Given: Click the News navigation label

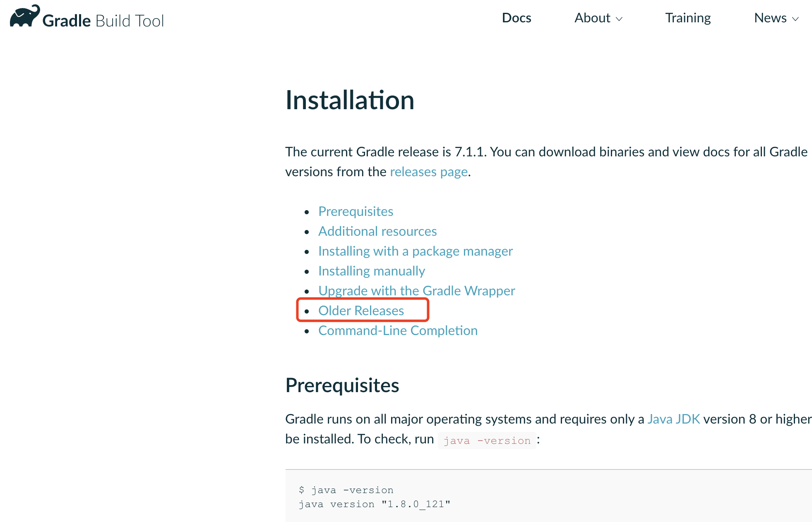Looking at the screenshot, I should pos(770,18).
